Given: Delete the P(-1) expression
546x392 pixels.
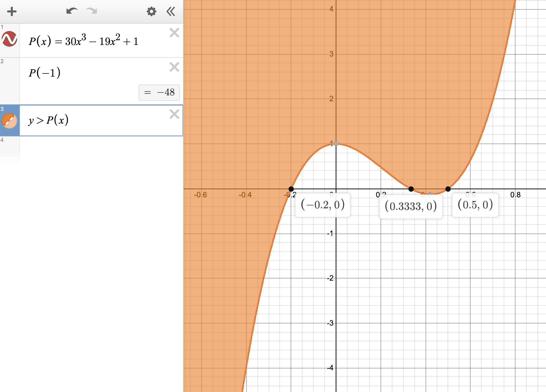Looking at the screenshot, I should click(174, 67).
